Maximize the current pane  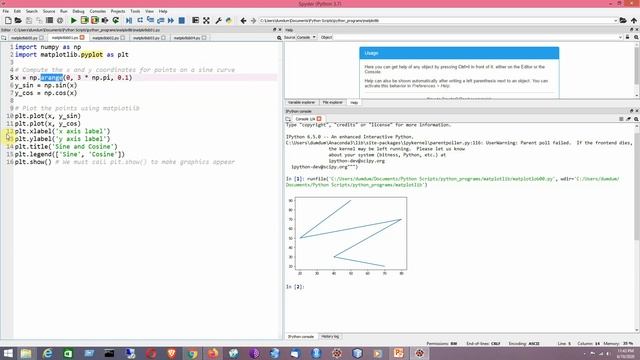[196, 20]
